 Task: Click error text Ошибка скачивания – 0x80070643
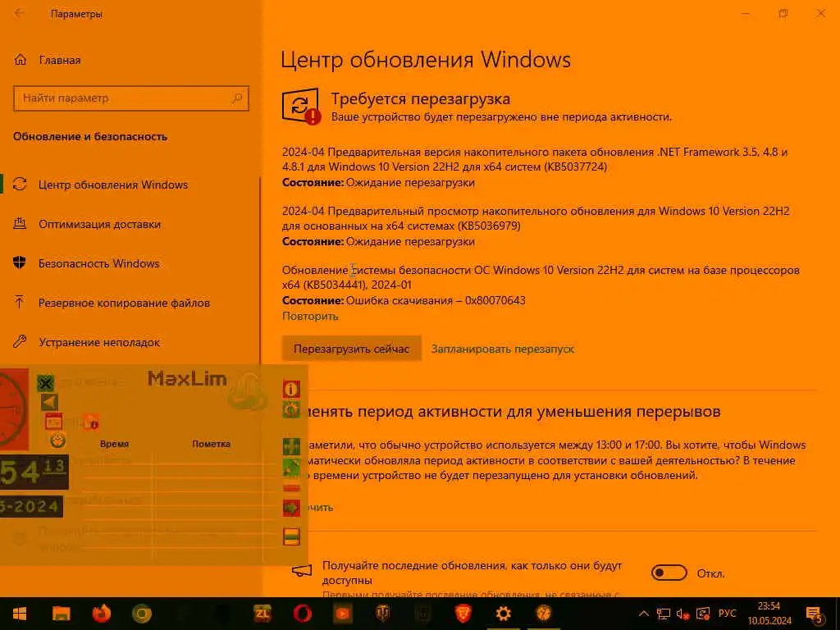click(436, 300)
